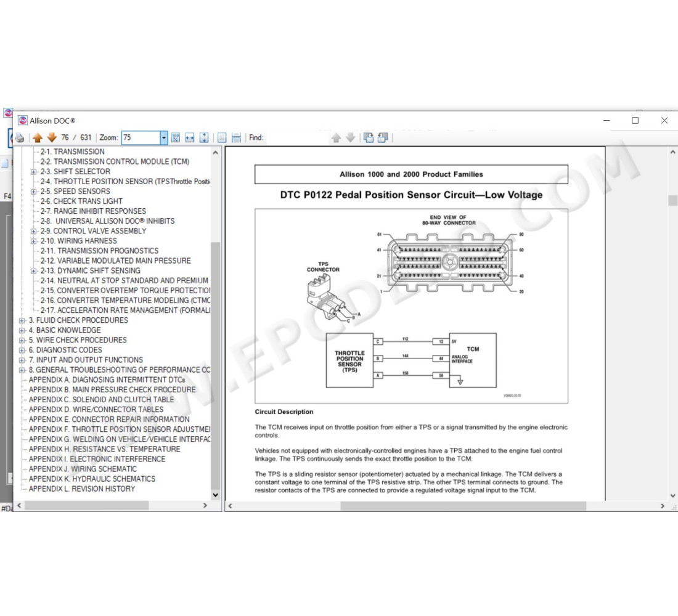Click the fit-height vertical arrows icon
Image resolution: width=678 pixels, height=616 pixels.
[204, 138]
